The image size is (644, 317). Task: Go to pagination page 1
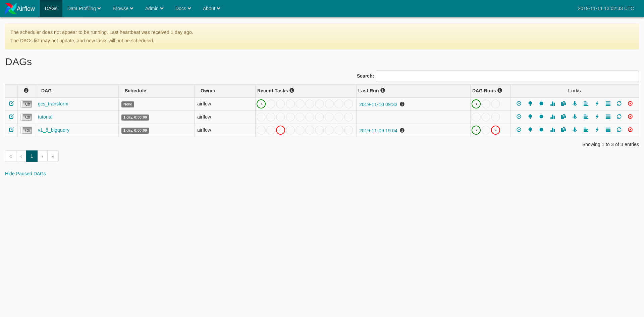tap(32, 156)
